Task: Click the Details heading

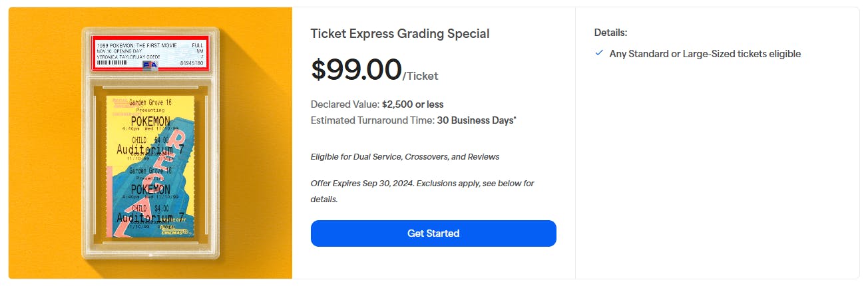Action: [610, 32]
